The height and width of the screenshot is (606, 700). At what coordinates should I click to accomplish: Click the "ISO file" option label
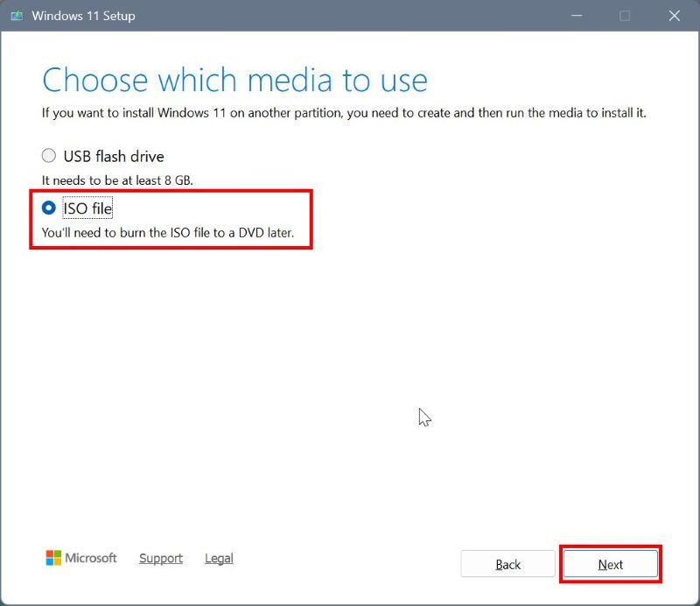point(88,208)
